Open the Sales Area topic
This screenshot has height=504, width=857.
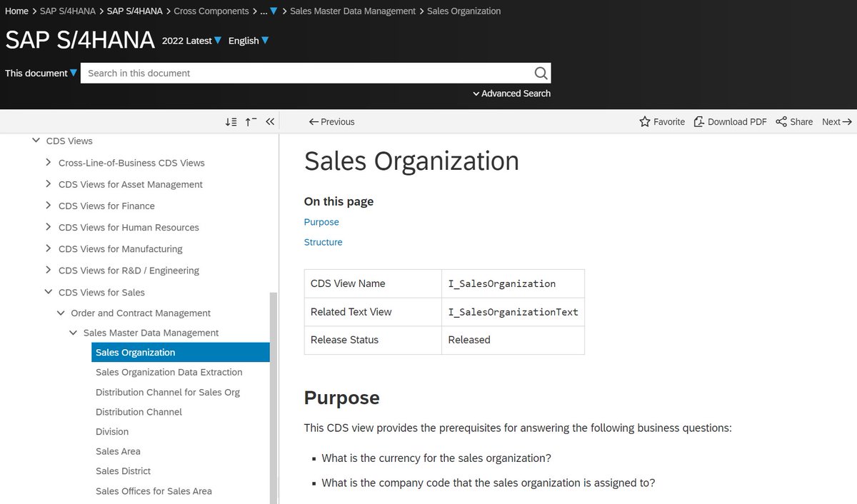(x=118, y=451)
